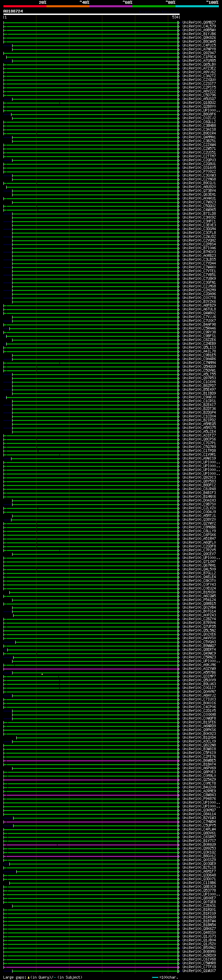Open hit UniRef100_B9LU63
222x980 pixels.
click(199, 684)
